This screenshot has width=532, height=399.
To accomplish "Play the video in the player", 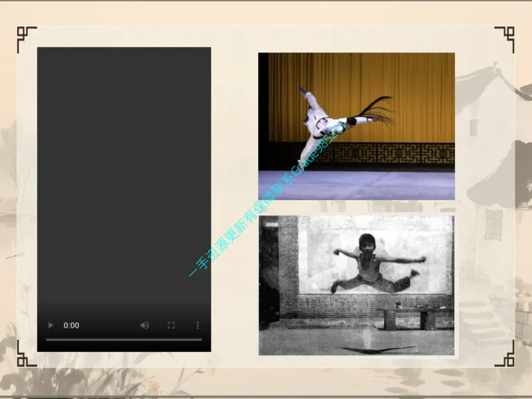I will tap(51, 325).
